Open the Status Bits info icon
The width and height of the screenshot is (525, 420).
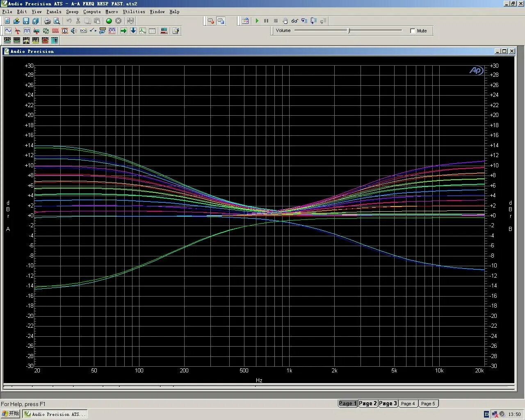coord(64,31)
